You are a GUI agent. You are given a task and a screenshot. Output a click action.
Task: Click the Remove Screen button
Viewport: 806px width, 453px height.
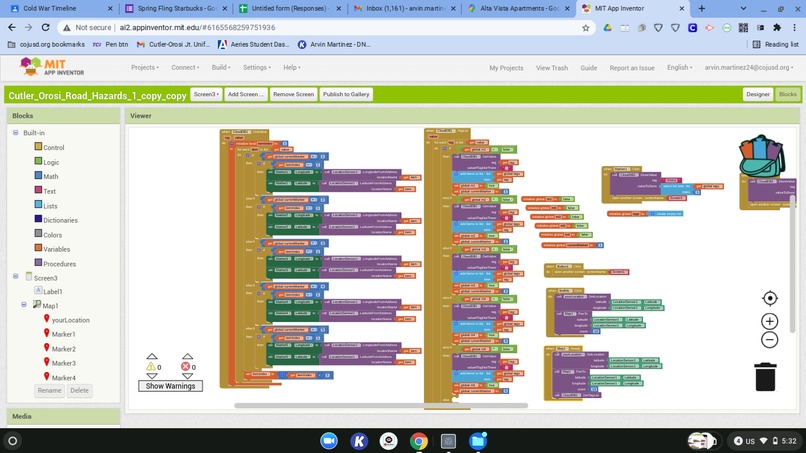[x=293, y=95]
